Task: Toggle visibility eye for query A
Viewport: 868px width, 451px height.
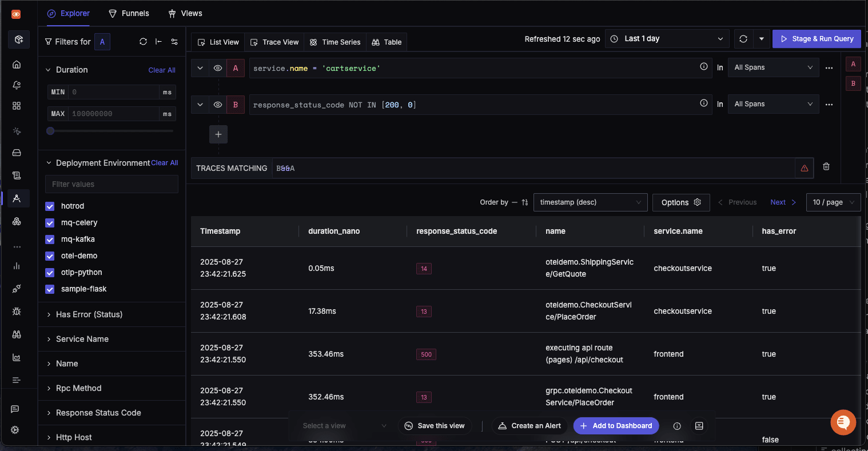Action: click(218, 68)
